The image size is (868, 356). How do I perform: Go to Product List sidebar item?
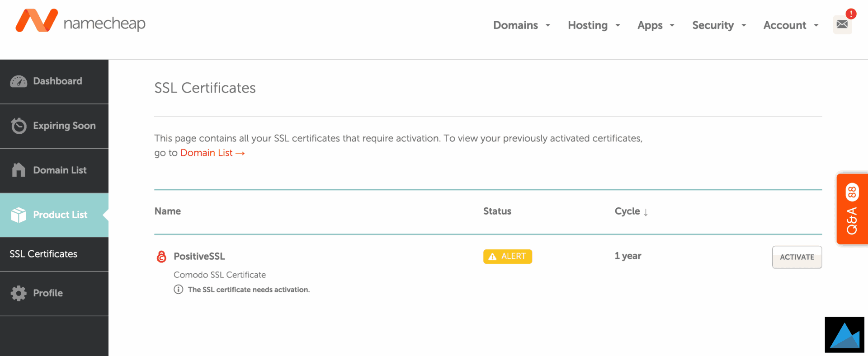coord(54,215)
